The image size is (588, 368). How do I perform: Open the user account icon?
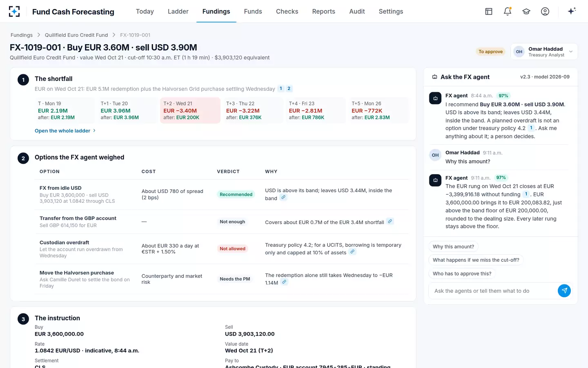545,11
